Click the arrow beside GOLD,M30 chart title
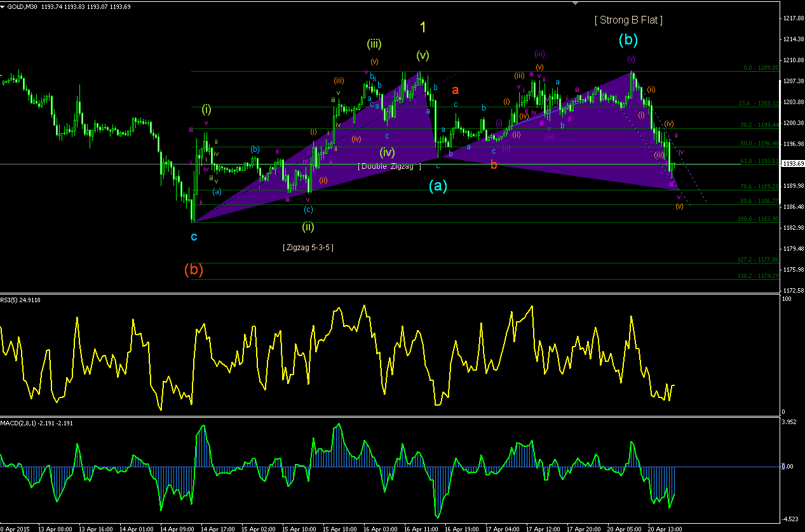The image size is (805, 532). coord(3,6)
